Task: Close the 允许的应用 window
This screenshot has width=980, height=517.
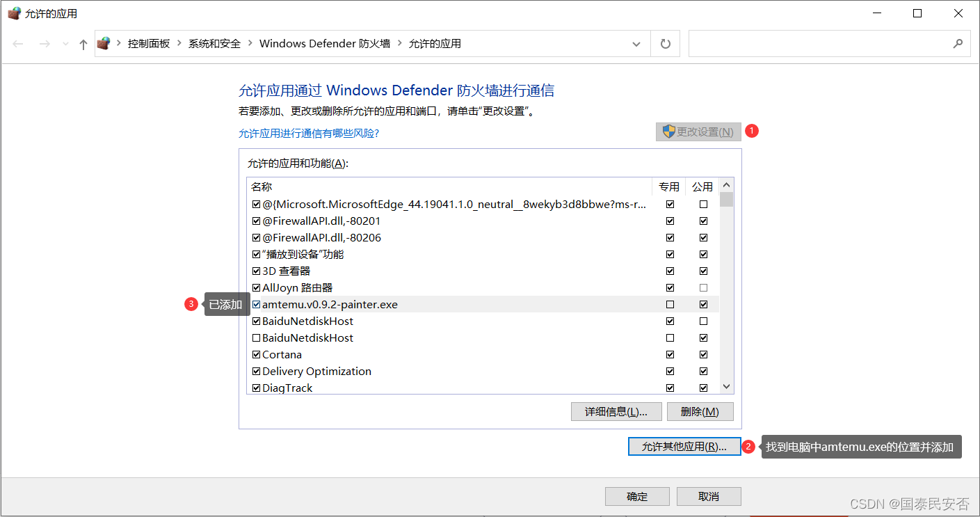Action: 958,13
